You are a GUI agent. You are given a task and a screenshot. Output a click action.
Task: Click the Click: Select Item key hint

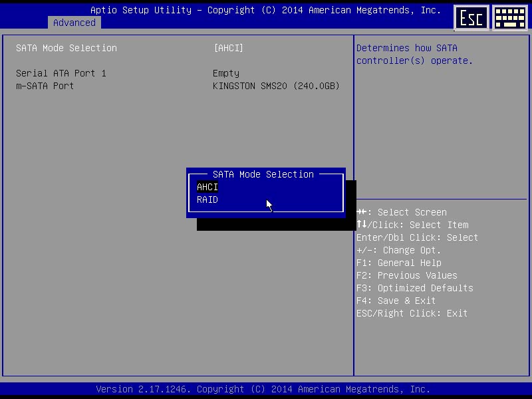(412, 225)
